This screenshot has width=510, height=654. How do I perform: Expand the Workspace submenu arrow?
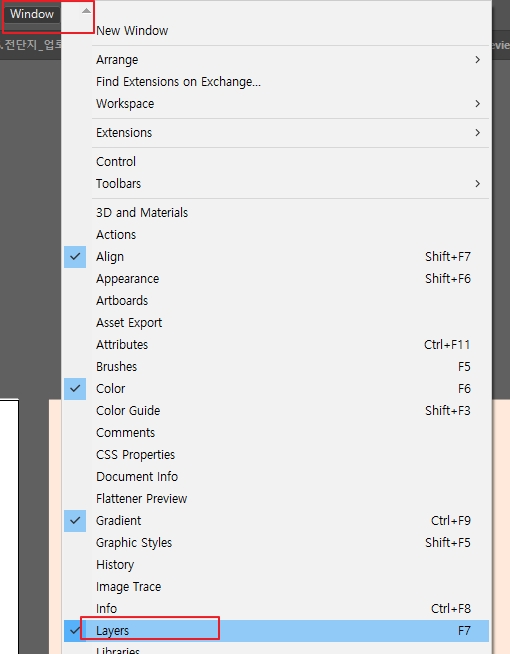pyautogui.click(x=477, y=103)
